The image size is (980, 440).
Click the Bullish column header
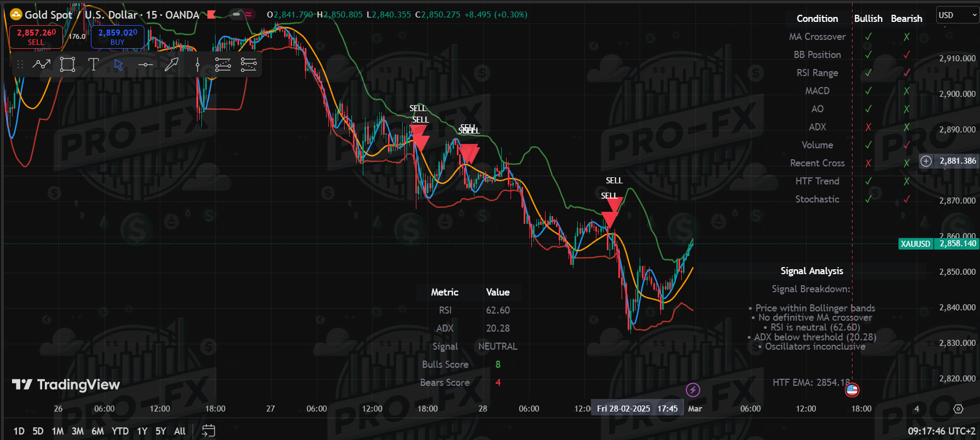(868, 19)
